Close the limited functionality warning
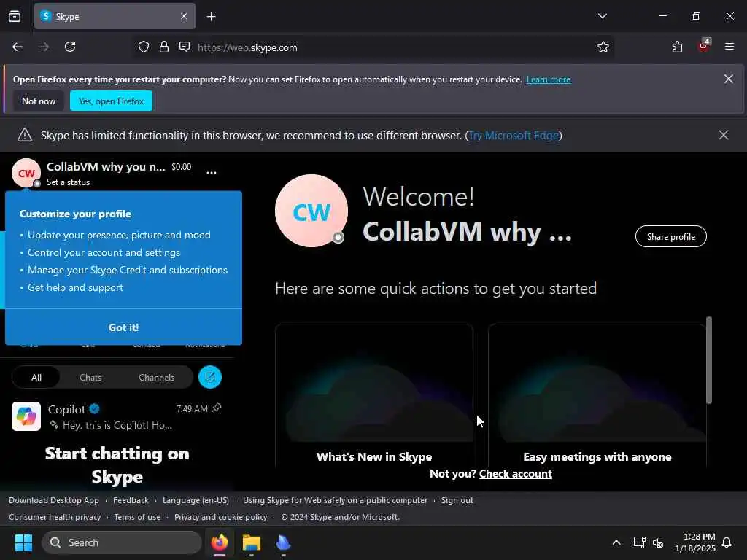The width and height of the screenshot is (747, 560). pos(723,135)
